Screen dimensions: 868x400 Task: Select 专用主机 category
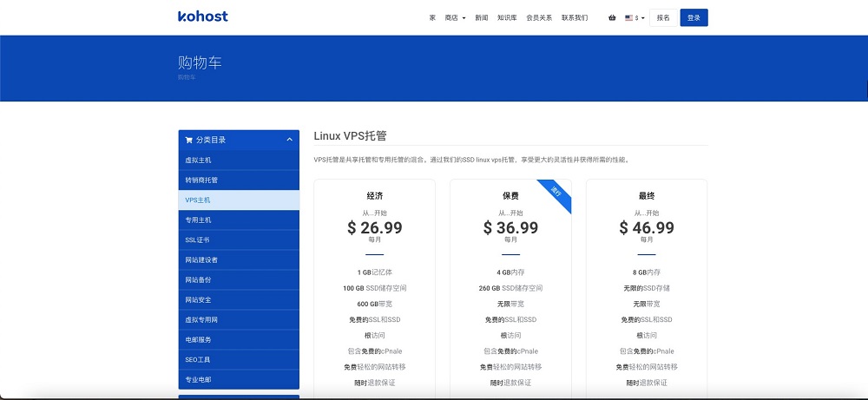coord(239,220)
